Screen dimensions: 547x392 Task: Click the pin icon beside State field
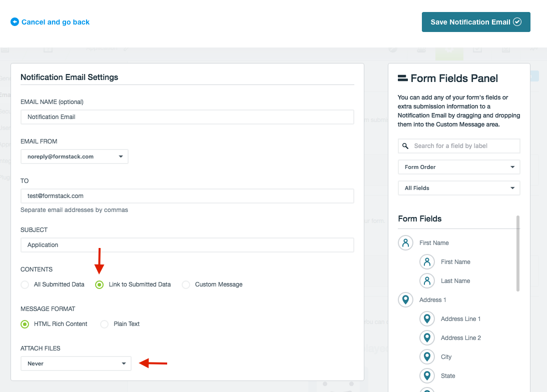point(427,376)
